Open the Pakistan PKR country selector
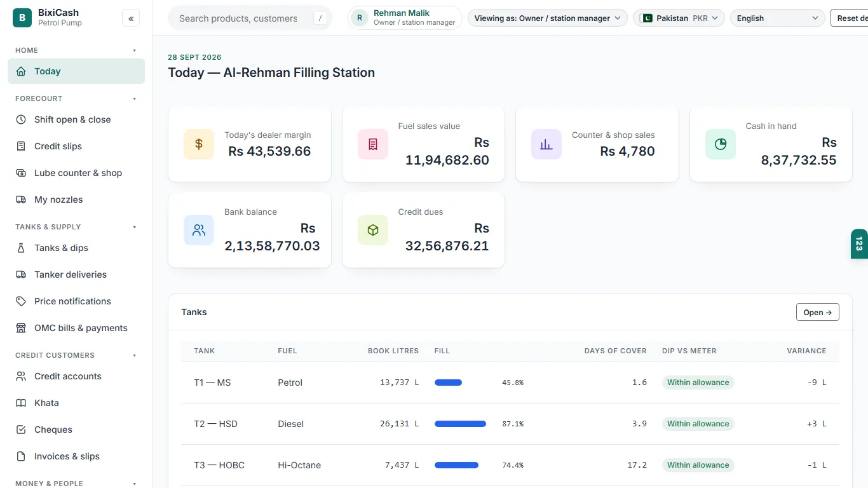Viewport: 868px width, 488px height. (679, 18)
